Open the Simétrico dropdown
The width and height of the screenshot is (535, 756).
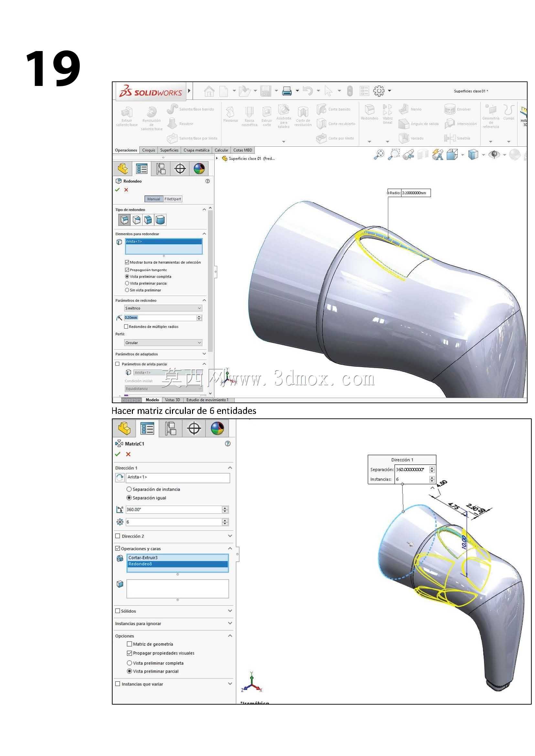[x=163, y=308]
